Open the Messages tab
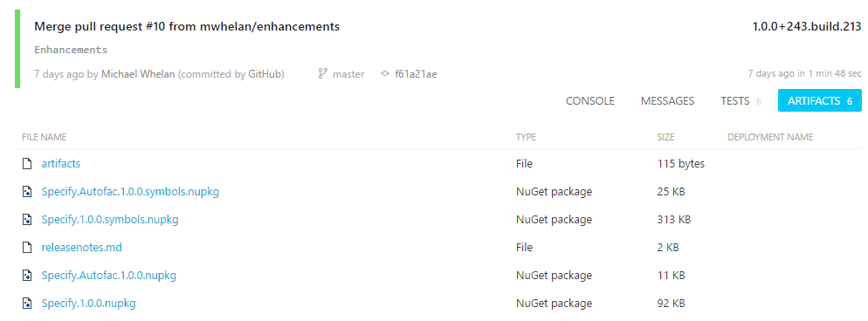This screenshot has height=321, width=868. (x=668, y=101)
